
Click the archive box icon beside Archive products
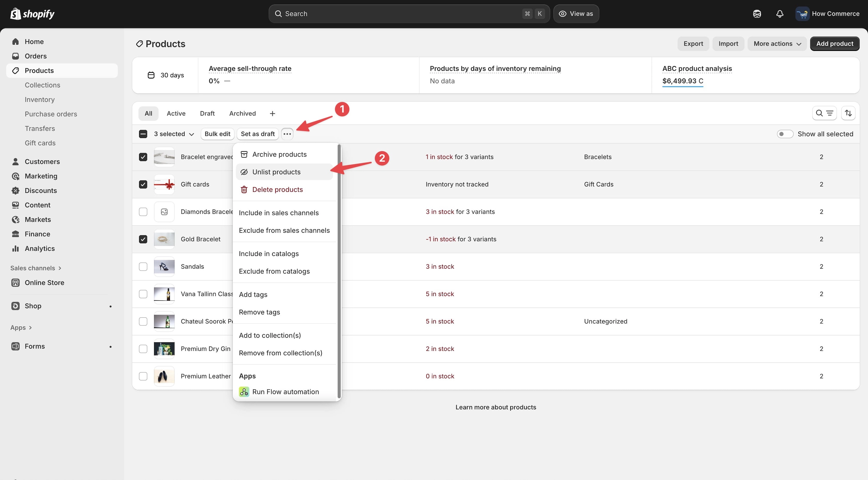(x=244, y=154)
